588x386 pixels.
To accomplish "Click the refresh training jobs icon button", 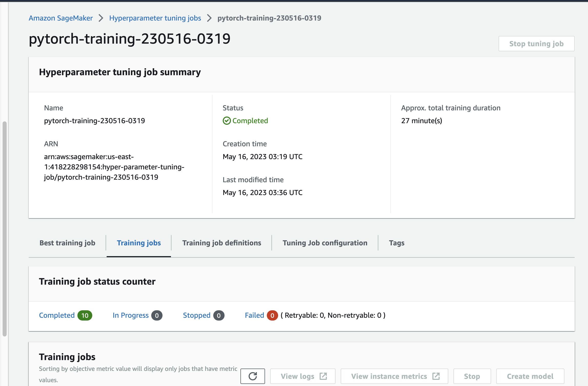I will tap(252, 376).
